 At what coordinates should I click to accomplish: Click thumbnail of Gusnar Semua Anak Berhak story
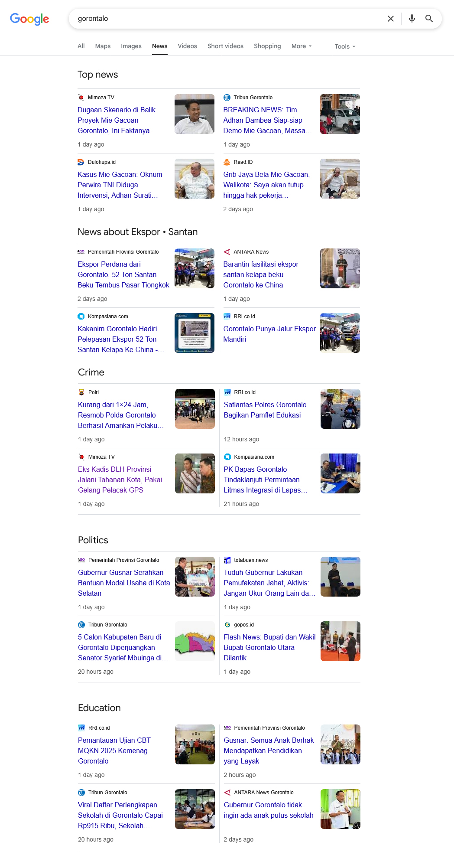coord(340,744)
